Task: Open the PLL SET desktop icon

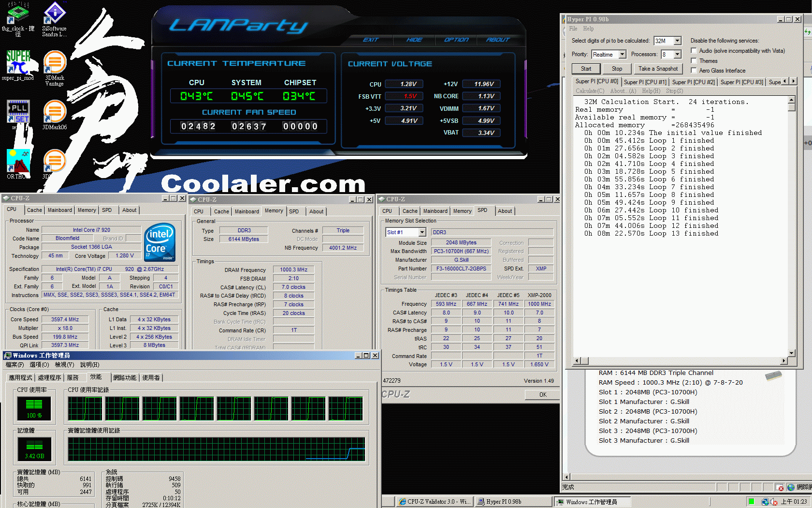Action: [x=18, y=111]
